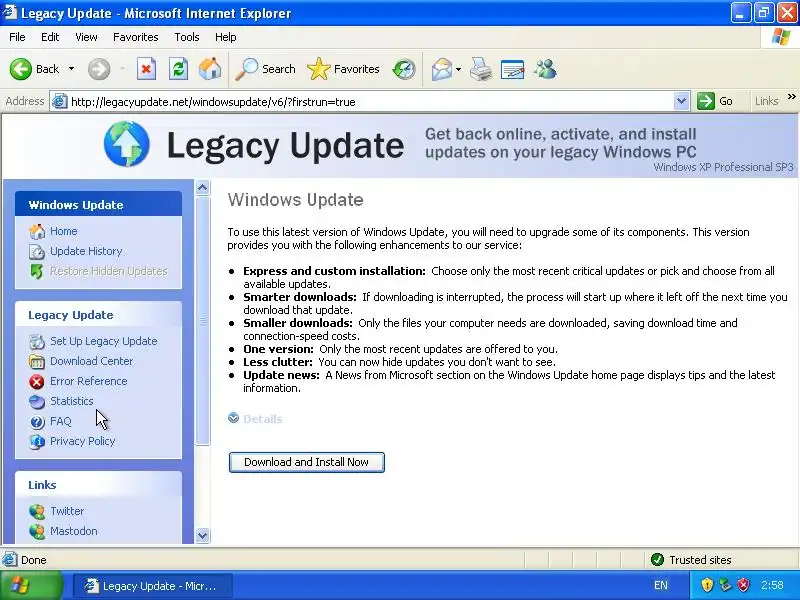Click the FAQ question mark icon

pos(37,421)
